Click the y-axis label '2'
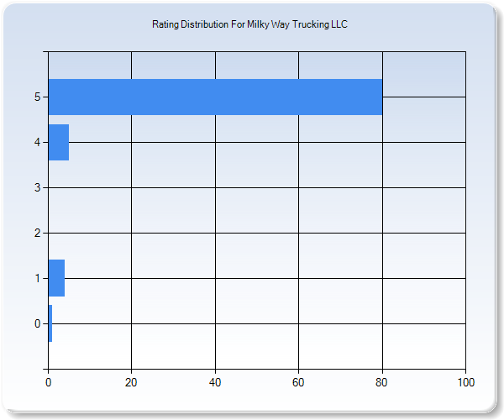Screen dimensions: 504x420 coord(38,233)
